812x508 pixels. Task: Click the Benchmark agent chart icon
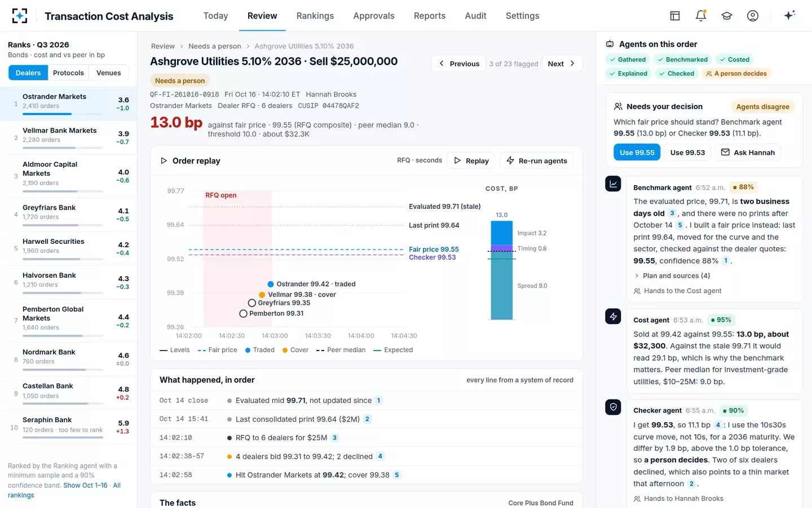[613, 184]
